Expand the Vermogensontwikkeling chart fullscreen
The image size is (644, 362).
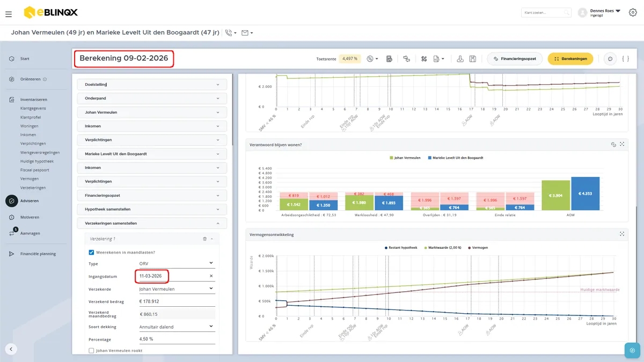622,234
